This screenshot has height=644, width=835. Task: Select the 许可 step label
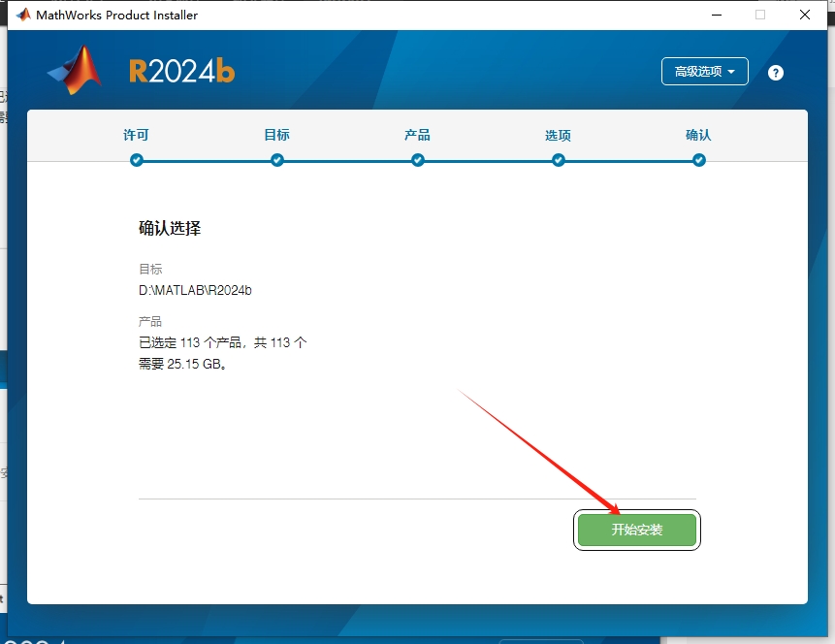point(137,136)
